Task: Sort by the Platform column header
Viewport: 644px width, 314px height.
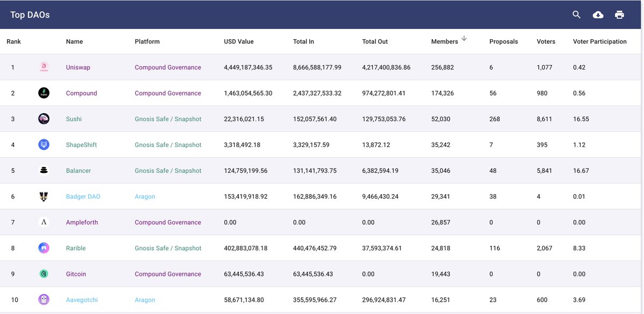Action: click(x=147, y=41)
